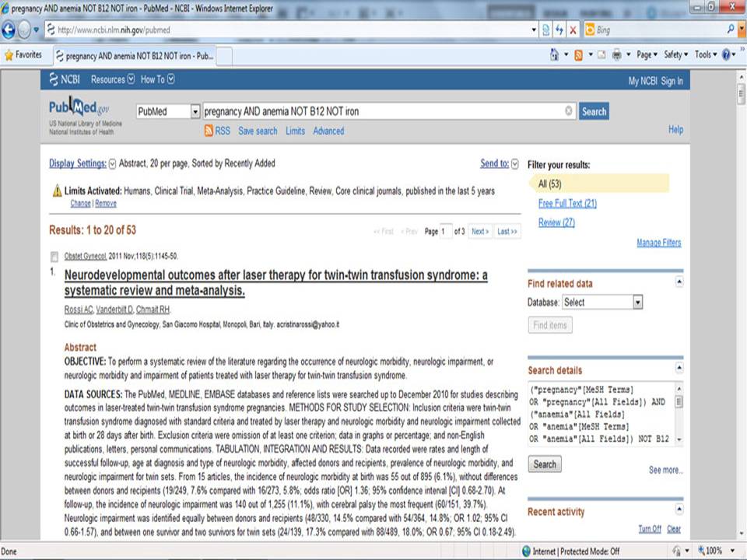Expand the How To menu

tap(157, 79)
